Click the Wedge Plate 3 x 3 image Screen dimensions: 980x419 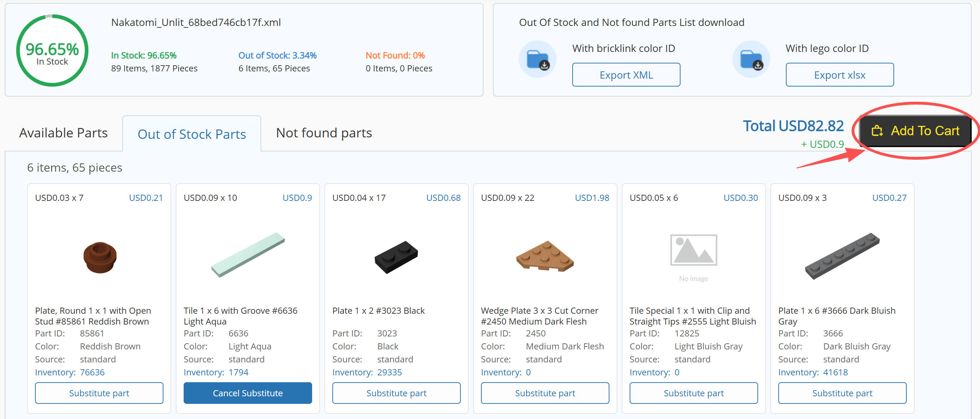(x=545, y=256)
